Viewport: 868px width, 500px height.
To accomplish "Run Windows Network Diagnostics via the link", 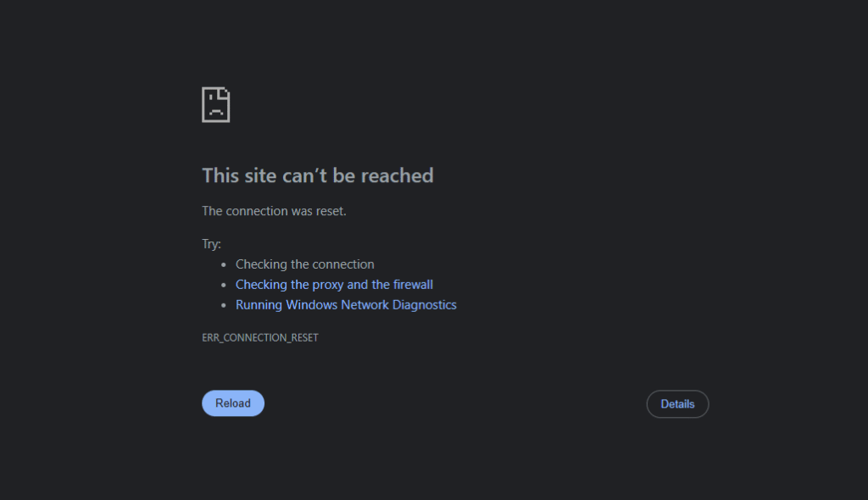I will point(346,305).
